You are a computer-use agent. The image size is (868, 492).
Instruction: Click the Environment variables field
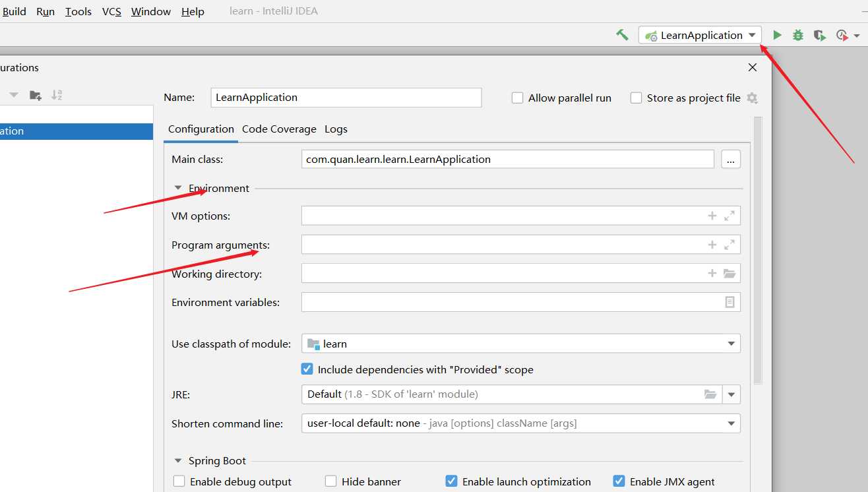pyautogui.click(x=521, y=302)
